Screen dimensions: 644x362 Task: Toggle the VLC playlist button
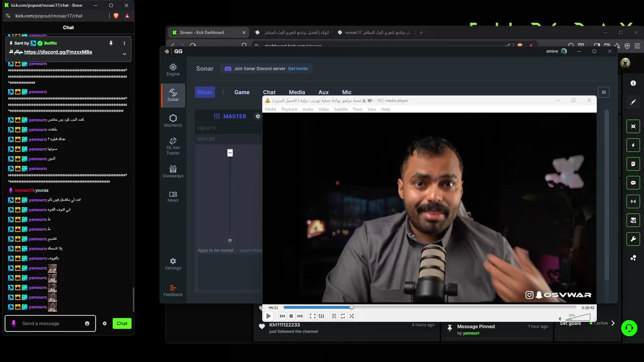(x=334, y=316)
